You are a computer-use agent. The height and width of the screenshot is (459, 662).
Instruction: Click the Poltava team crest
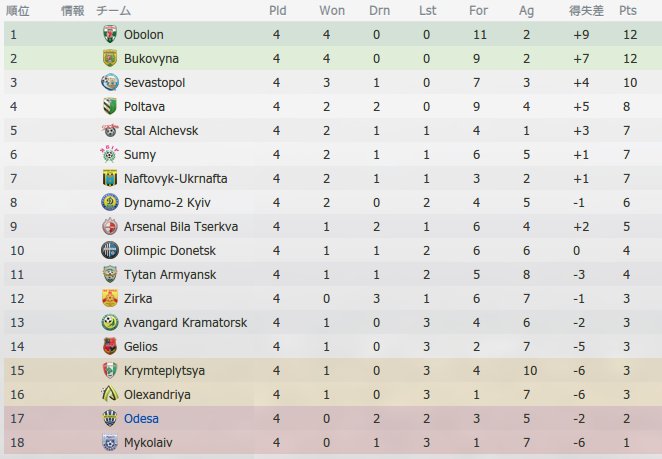110,106
